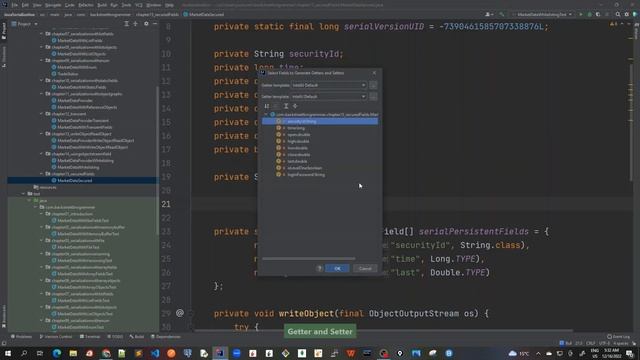Open the Edit menu

coord(25,5)
